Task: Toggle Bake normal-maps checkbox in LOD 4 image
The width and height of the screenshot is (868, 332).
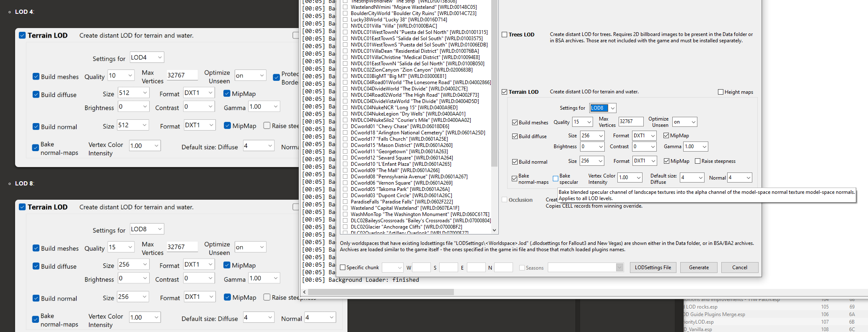Action: (x=36, y=147)
